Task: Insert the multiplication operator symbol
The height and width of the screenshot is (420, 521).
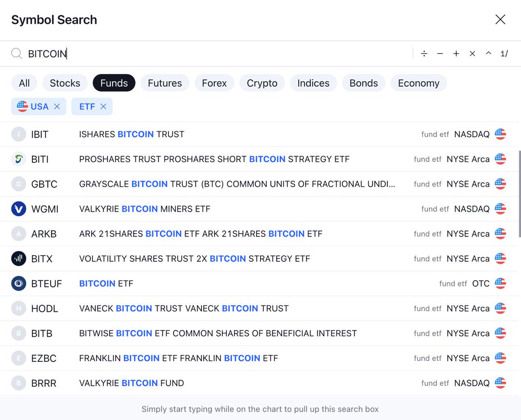Action: [x=472, y=53]
